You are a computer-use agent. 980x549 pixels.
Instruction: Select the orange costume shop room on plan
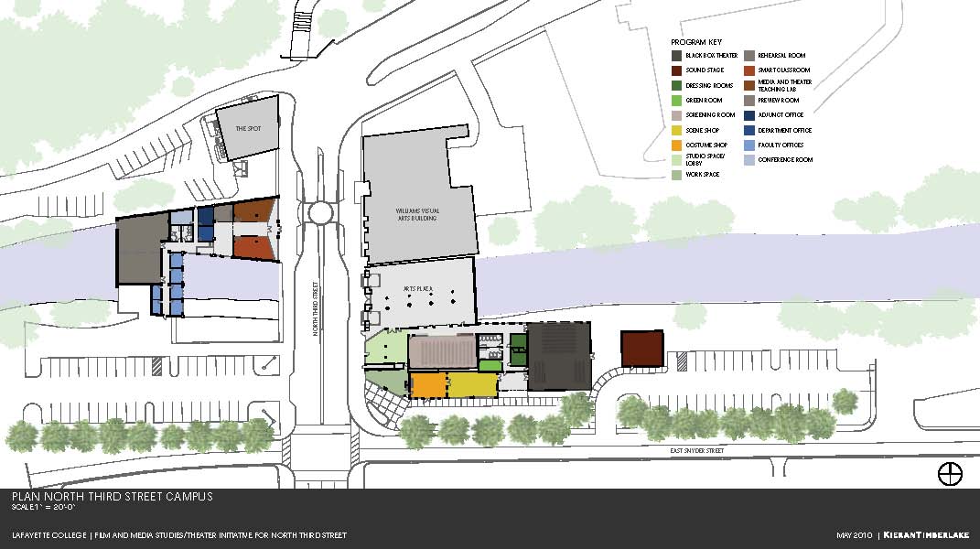click(427, 385)
